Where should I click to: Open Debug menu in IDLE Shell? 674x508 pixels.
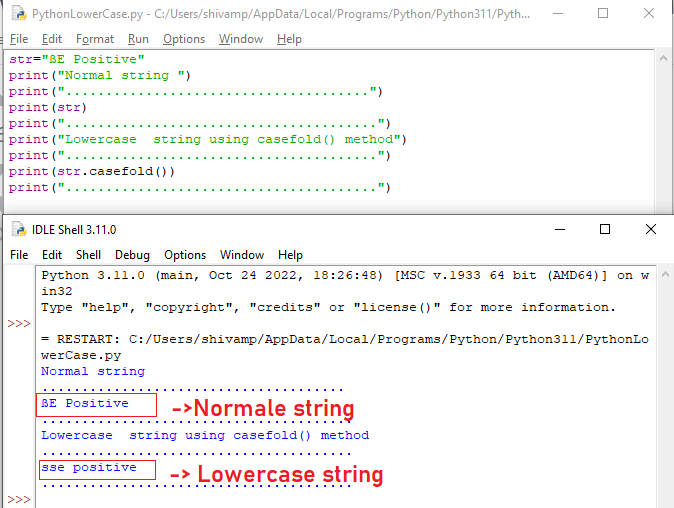(x=132, y=255)
